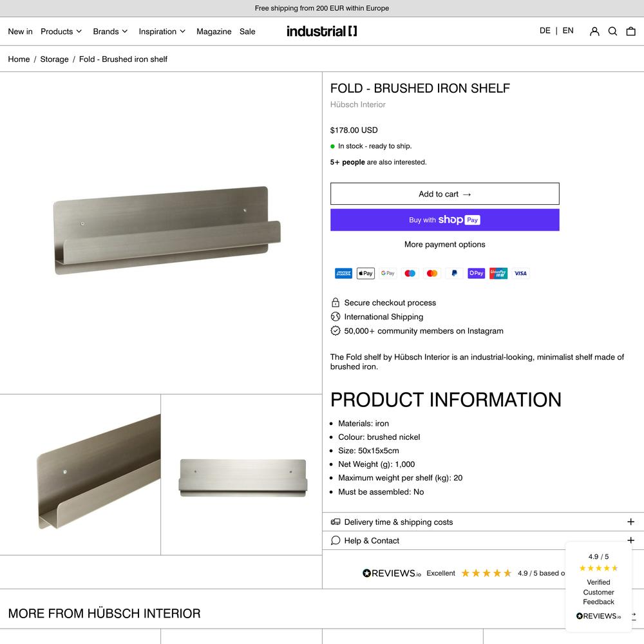Switch language to DE
The image size is (644, 644).
545,31
